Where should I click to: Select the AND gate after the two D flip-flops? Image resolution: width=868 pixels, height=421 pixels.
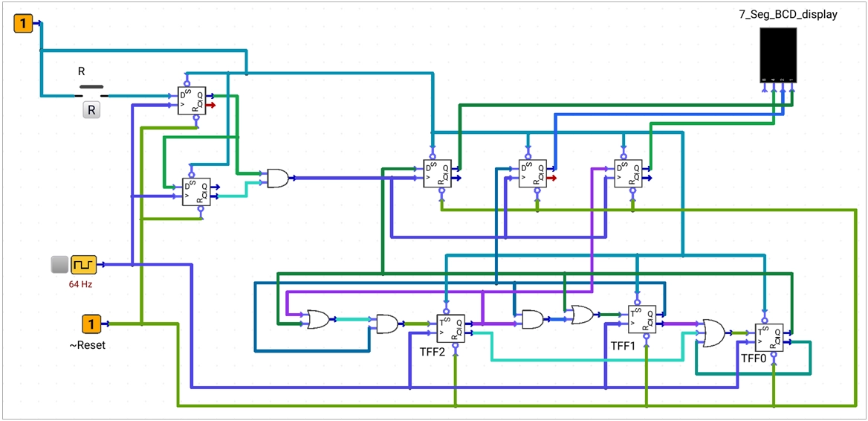click(278, 178)
